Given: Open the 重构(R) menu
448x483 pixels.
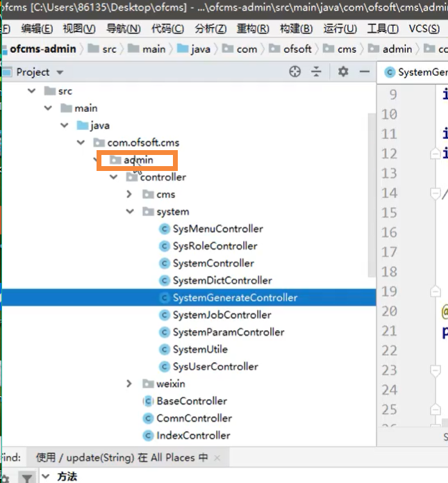Looking at the screenshot, I should 253,29.
